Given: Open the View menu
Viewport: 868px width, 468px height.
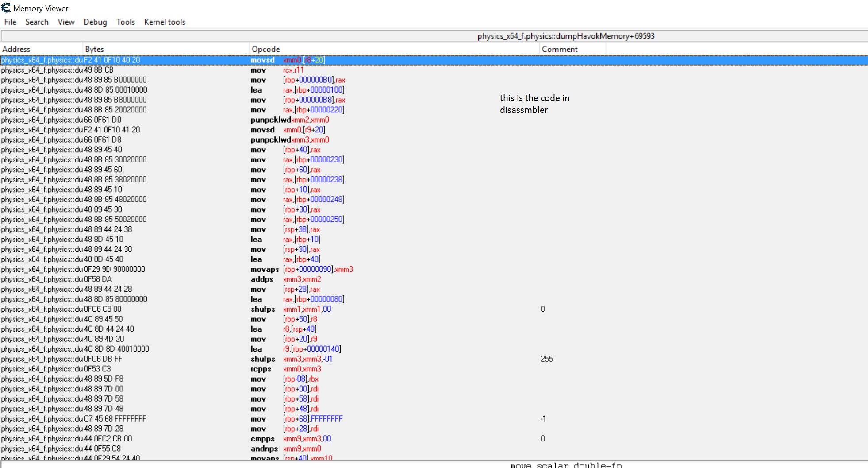Looking at the screenshot, I should (66, 22).
